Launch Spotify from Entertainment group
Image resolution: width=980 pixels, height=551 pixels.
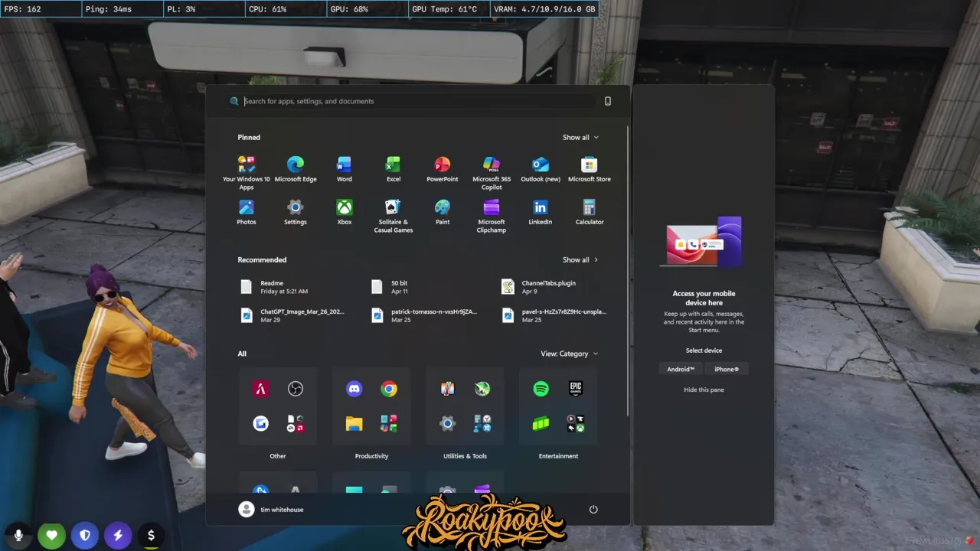[x=541, y=389]
